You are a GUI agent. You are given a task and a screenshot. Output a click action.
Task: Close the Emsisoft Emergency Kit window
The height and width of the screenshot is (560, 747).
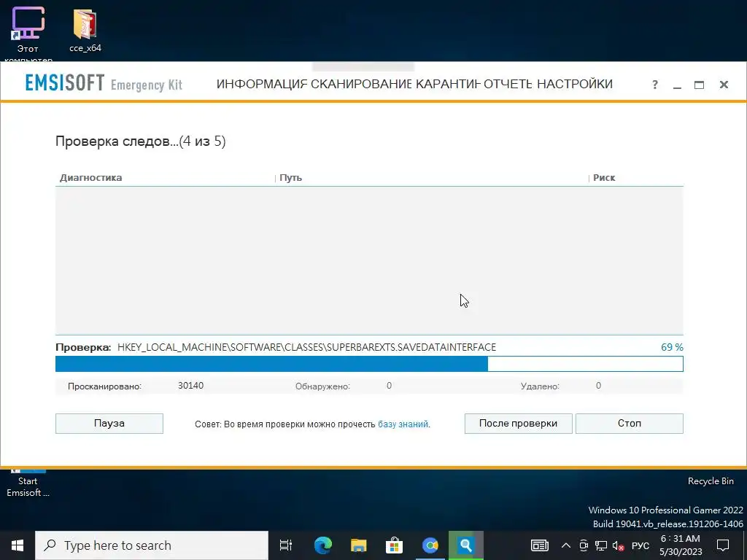click(724, 85)
